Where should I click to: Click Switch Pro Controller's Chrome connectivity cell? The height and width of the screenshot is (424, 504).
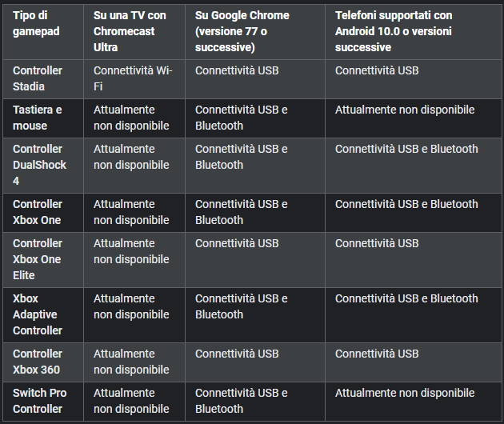[x=241, y=401]
